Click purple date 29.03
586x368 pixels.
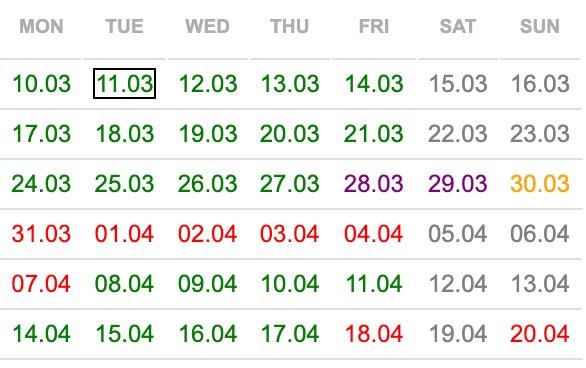(x=458, y=183)
